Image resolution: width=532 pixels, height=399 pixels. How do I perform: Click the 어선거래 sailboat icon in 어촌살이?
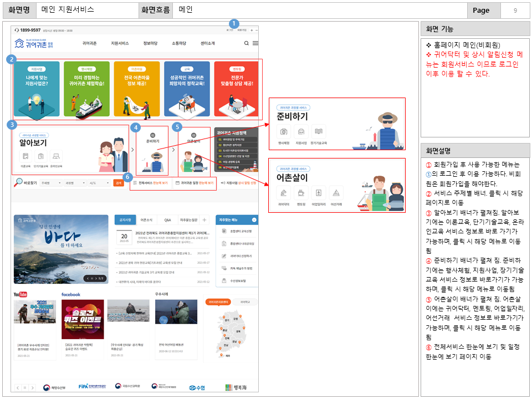[x=336, y=192]
